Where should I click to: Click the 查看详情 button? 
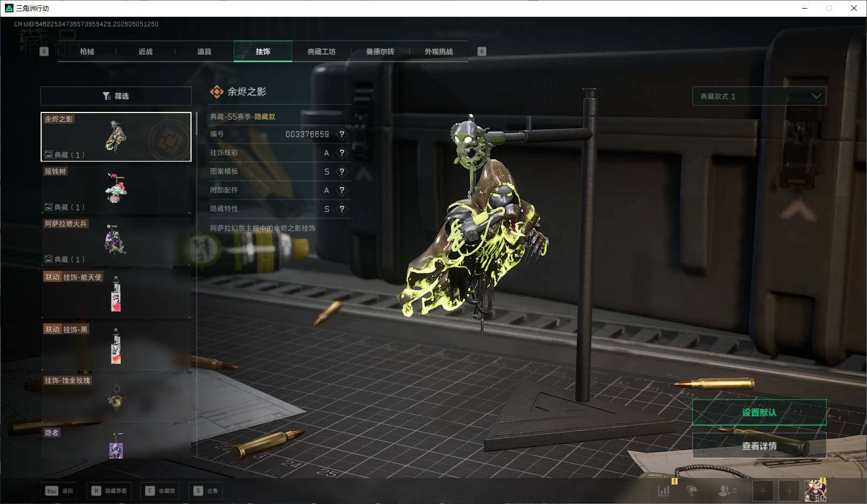click(759, 446)
